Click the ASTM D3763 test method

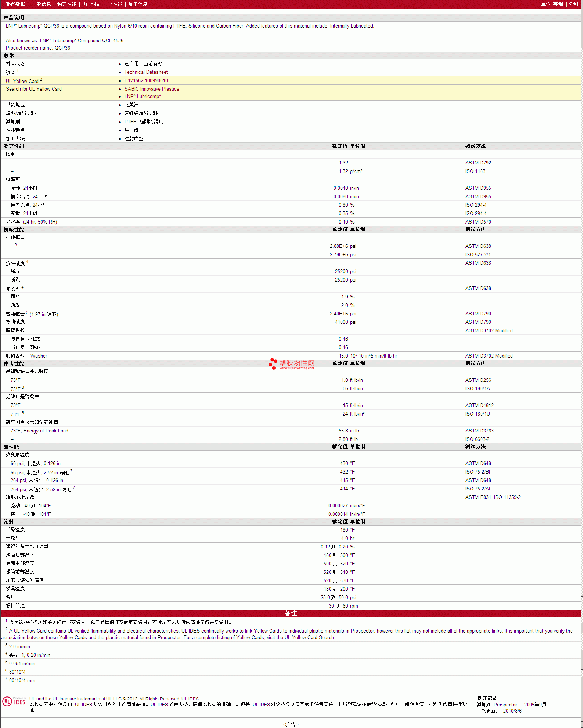[x=479, y=431]
